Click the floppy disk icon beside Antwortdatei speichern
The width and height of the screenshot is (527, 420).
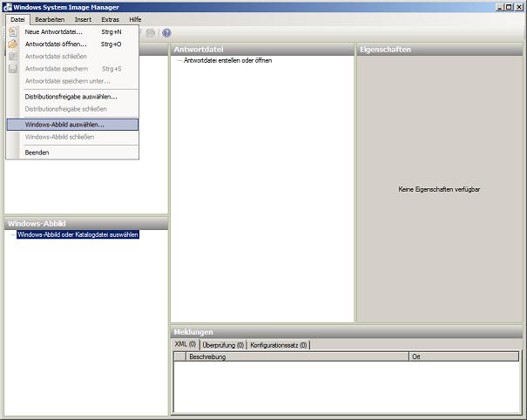click(x=13, y=69)
